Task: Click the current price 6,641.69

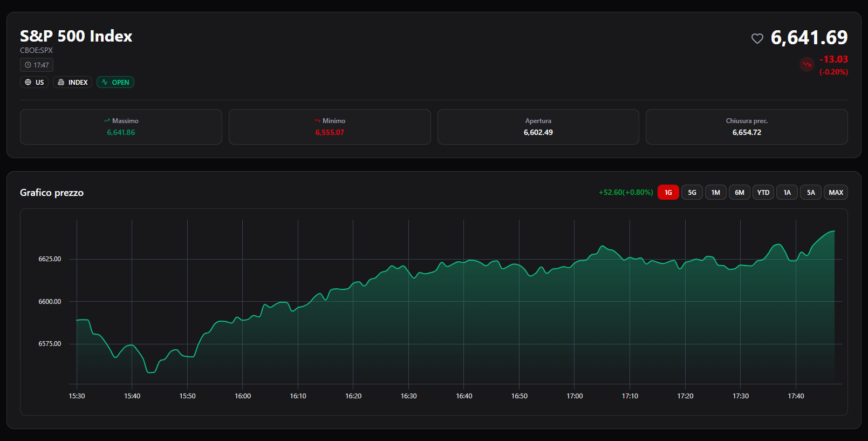Action: click(809, 38)
